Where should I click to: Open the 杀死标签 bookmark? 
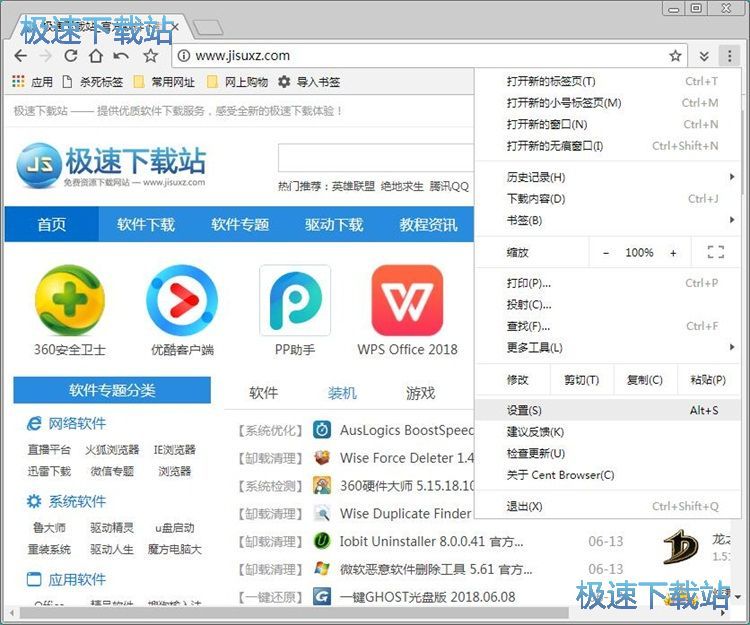pyautogui.click(x=93, y=82)
